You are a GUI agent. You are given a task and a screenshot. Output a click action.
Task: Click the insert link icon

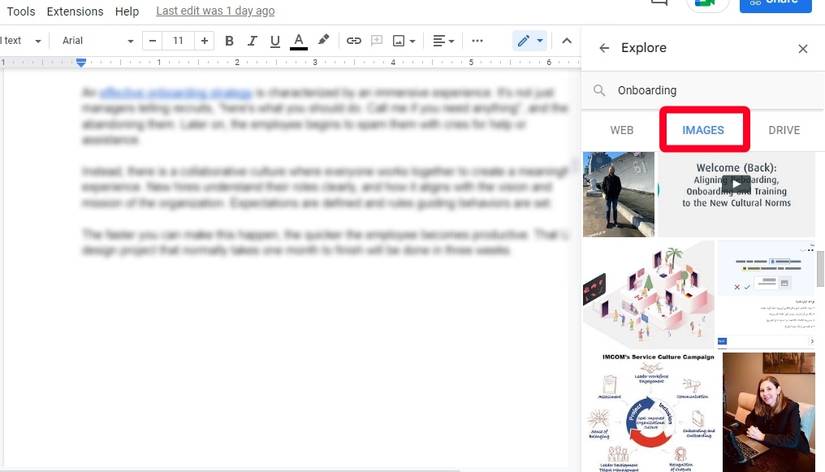coord(353,41)
